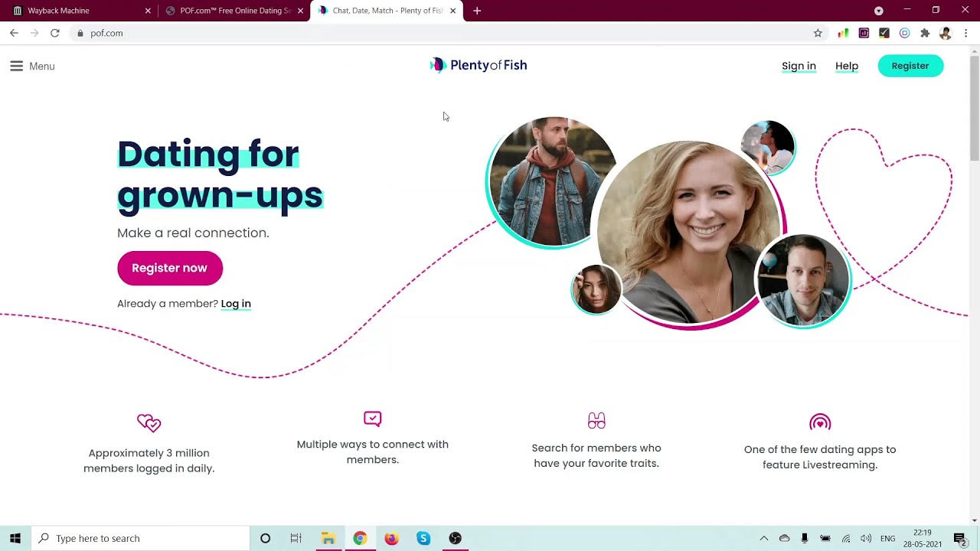Screen dimensions: 980x551
Task: Click the livestreaming broadcast icon
Action: click(x=820, y=422)
